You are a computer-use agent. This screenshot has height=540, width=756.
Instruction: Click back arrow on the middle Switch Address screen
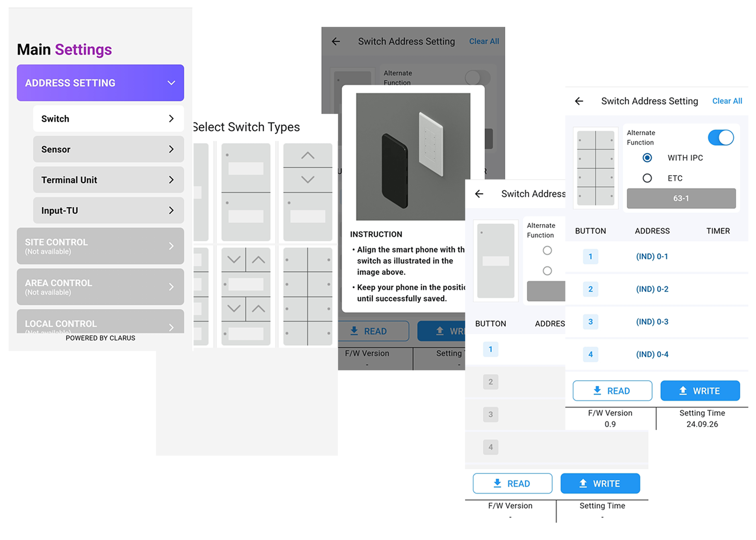pyautogui.click(x=479, y=194)
